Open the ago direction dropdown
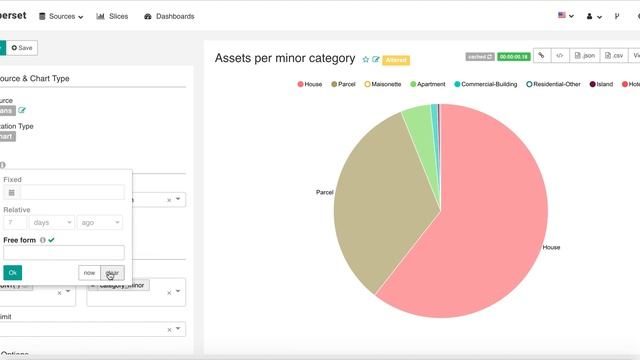The image size is (640, 360). (100, 222)
